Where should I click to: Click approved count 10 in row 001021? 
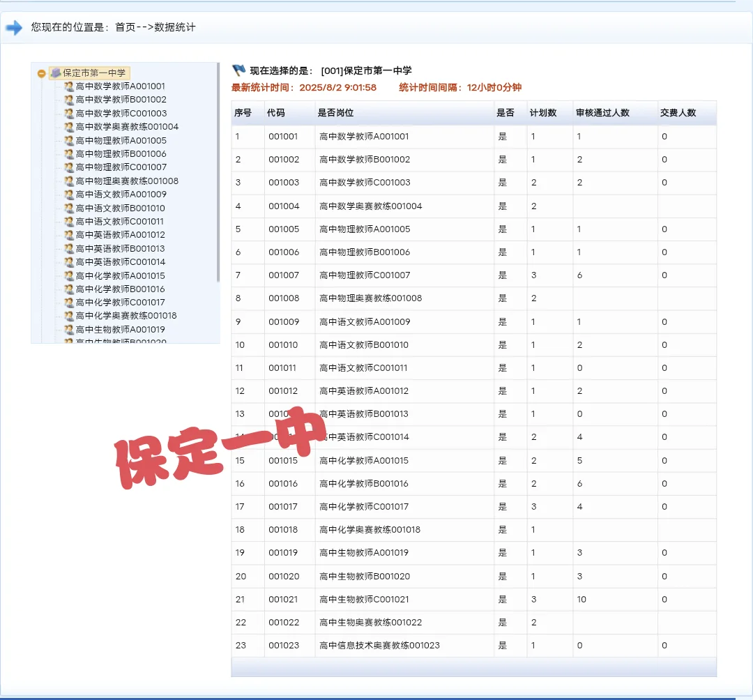pos(581,600)
